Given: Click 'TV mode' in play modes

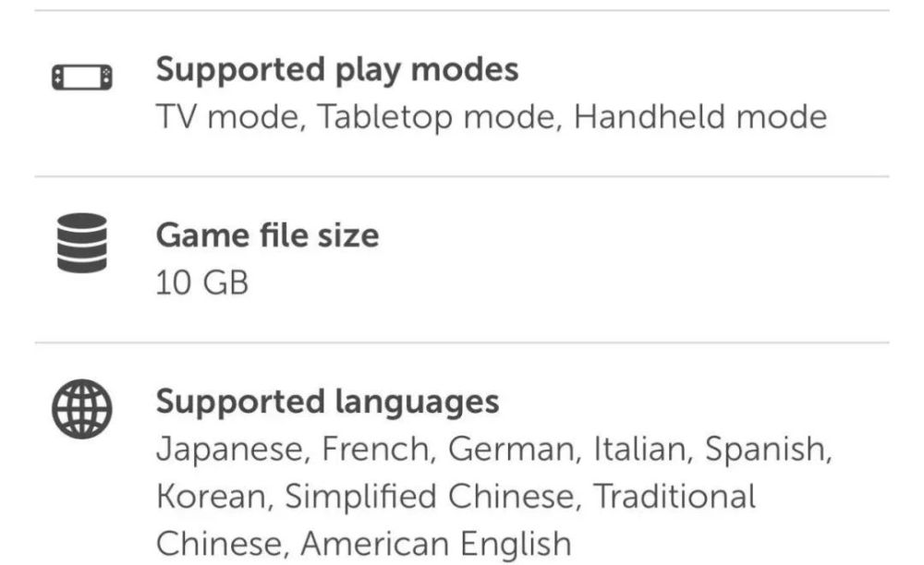Looking at the screenshot, I should click(227, 117).
